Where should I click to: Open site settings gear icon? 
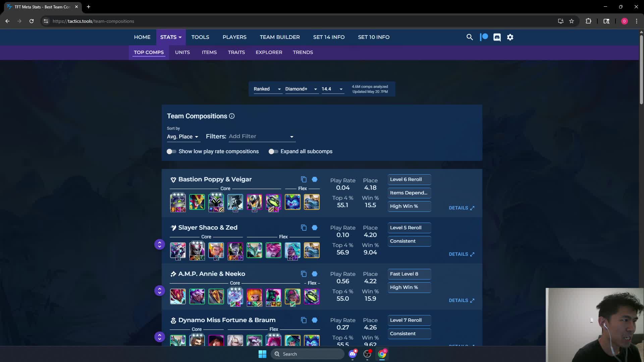(510, 37)
